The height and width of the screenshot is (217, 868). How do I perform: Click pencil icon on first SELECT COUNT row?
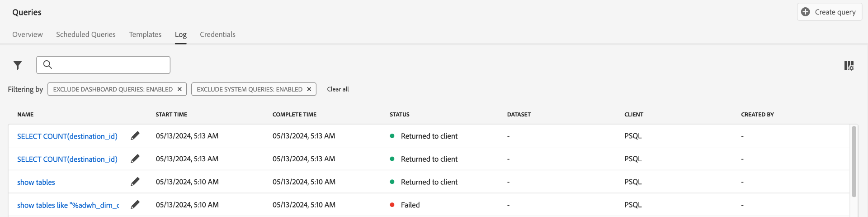pos(135,136)
